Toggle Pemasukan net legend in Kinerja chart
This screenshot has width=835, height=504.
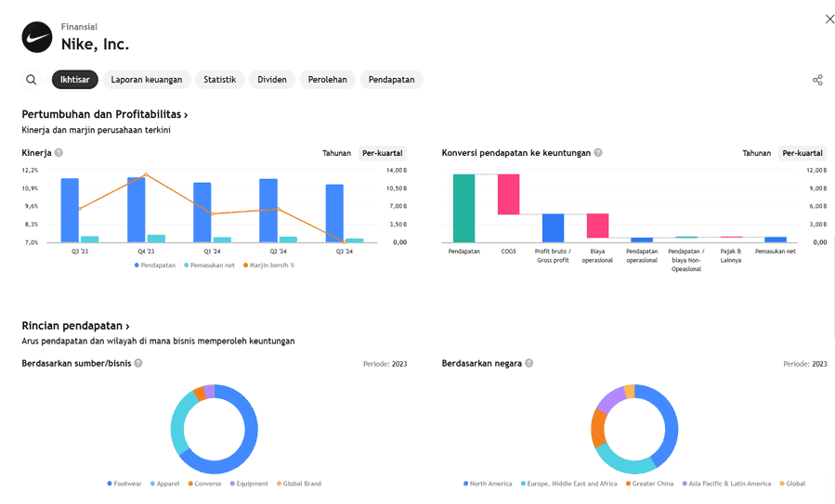[209, 265]
